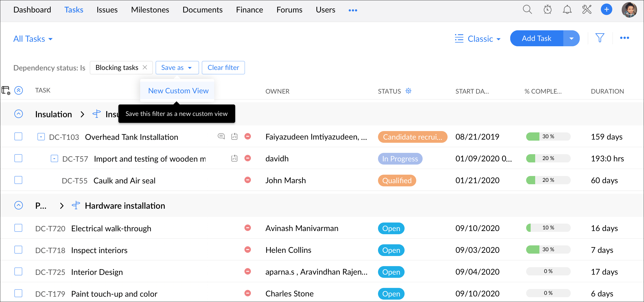Viewport: 644px width, 302px height.
Task: Click 30% progress bar of Overhead Tank
Action: tap(548, 136)
